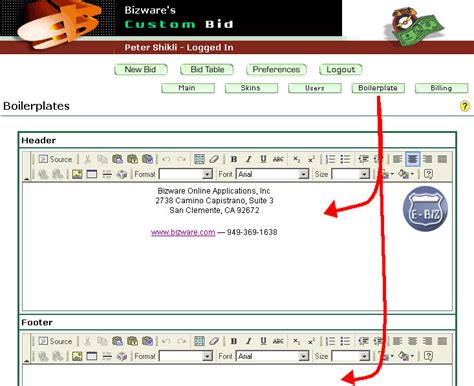Screen dimensions: 474x386
Task: Toggle right alignment in Header editor
Action: (427, 159)
